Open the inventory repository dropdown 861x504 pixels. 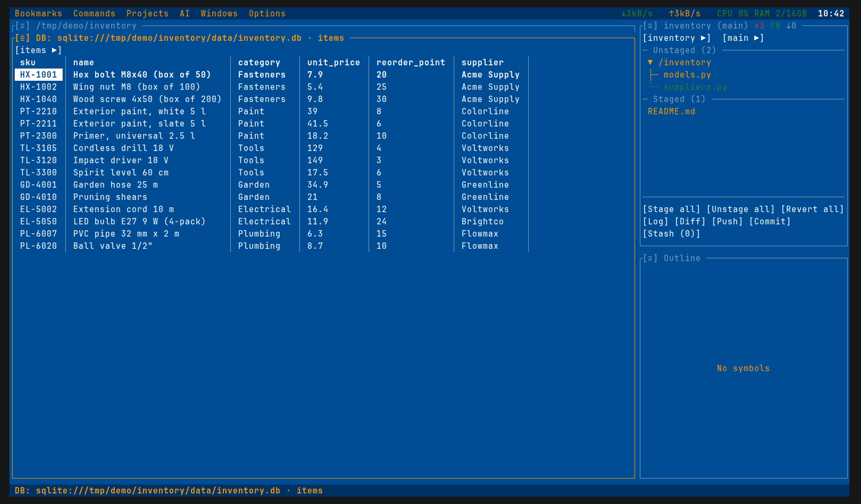click(677, 38)
